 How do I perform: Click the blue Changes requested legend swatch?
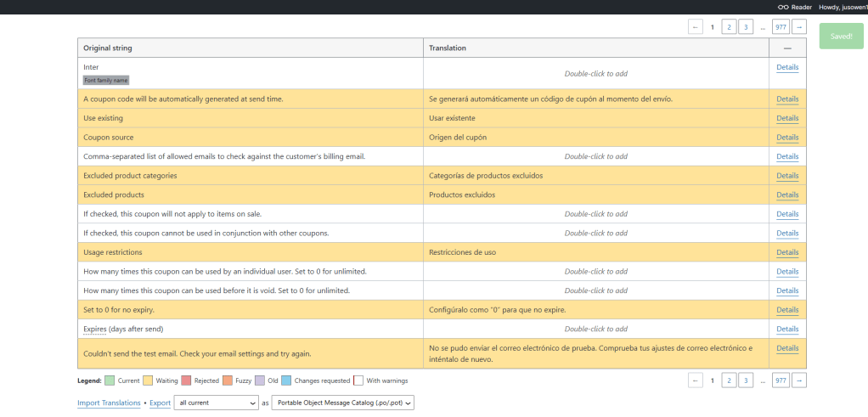point(286,381)
